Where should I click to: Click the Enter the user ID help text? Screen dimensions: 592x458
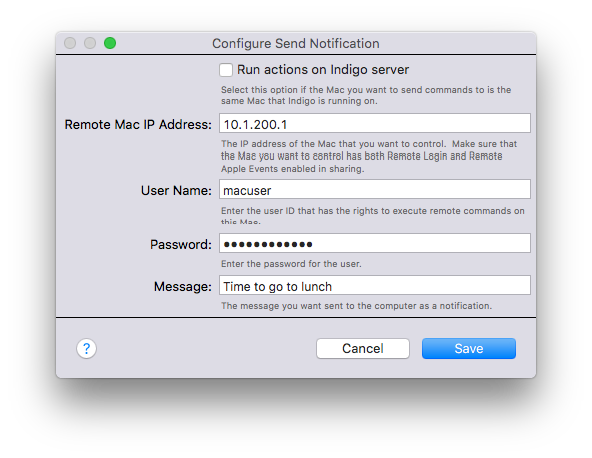[373, 216]
